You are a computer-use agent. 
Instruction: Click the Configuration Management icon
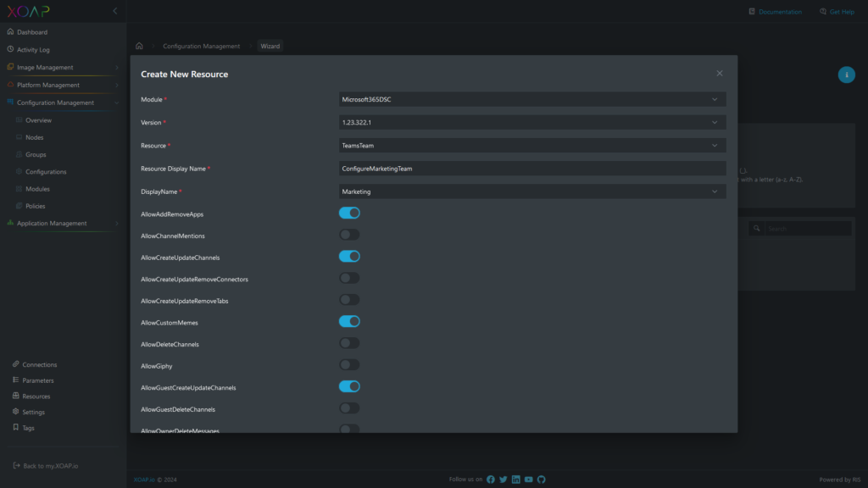[x=10, y=103]
